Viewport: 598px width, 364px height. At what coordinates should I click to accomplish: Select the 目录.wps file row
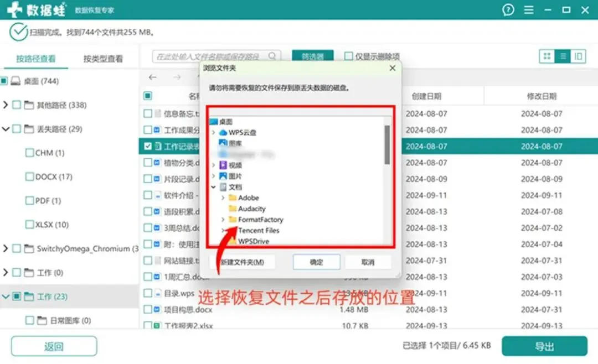(x=368, y=293)
